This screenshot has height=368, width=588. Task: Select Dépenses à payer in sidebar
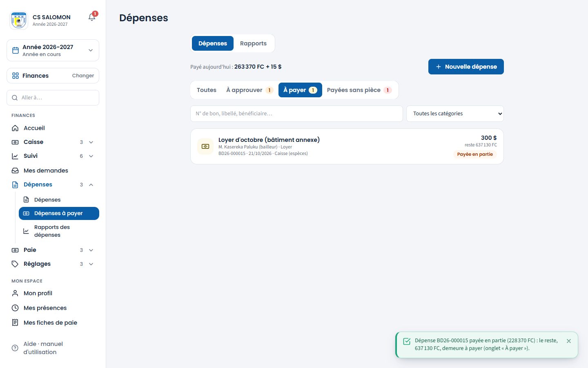[59, 213]
